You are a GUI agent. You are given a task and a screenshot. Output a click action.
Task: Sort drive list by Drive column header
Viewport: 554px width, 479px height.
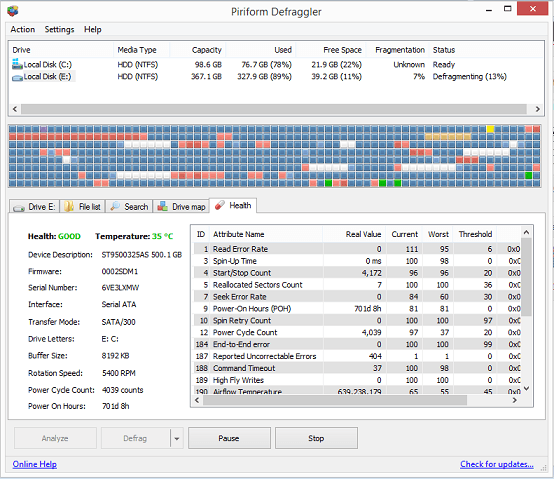point(61,50)
